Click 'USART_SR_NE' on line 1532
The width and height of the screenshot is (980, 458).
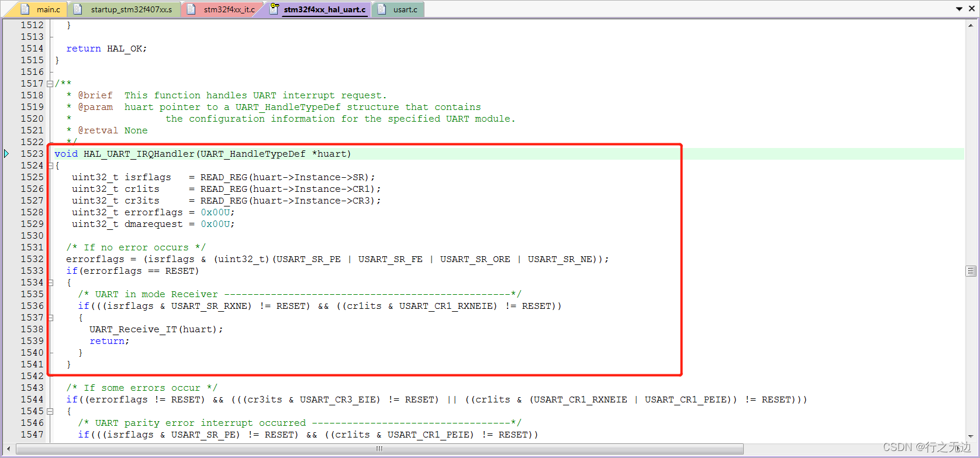coord(560,259)
